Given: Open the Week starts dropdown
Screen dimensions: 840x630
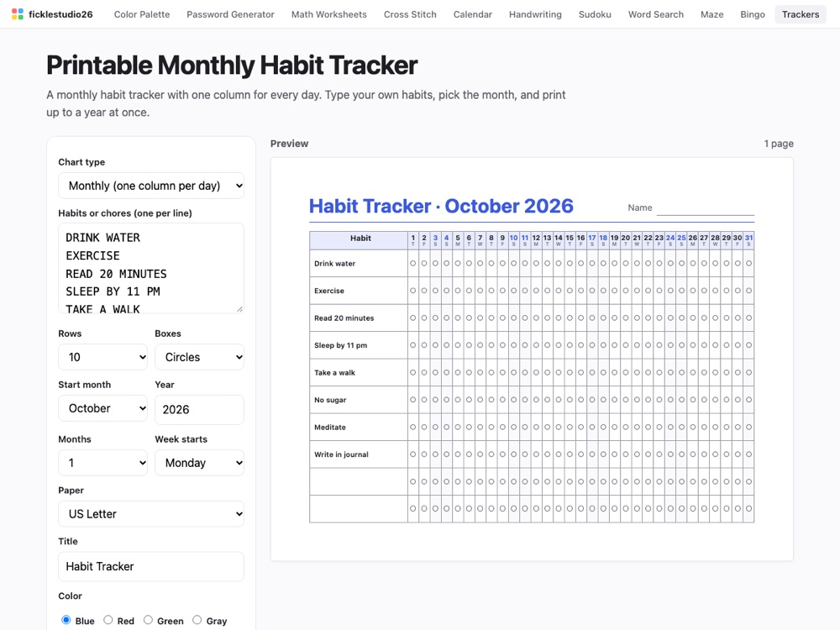Looking at the screenshot, I should 199,463.
